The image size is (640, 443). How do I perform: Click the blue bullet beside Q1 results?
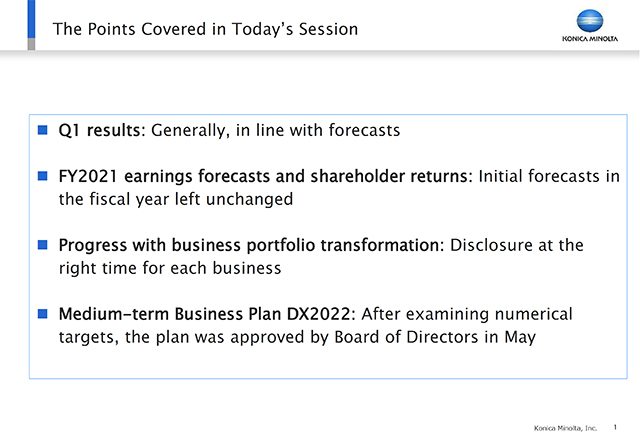click(42, 130)
